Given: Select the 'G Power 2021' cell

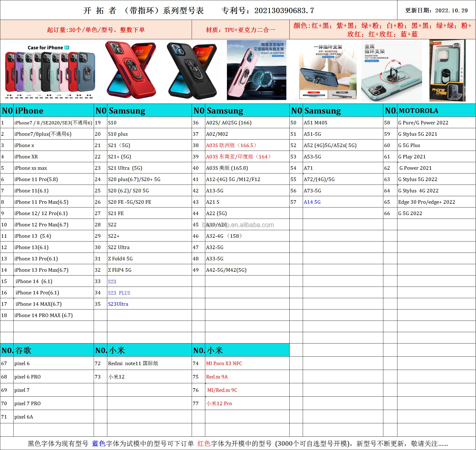Looking at the screenshot, I should coord(436,168).
